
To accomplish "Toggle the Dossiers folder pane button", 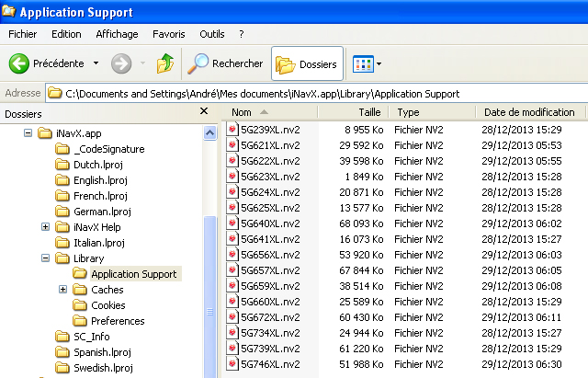I will (307, 64).
